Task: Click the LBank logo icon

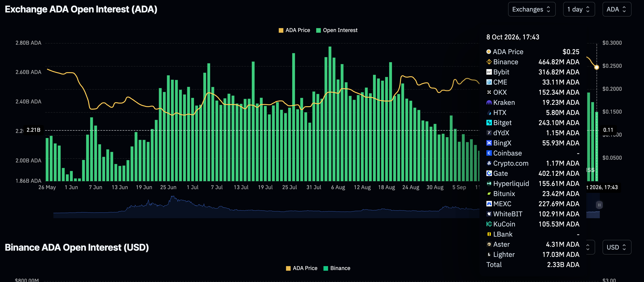Action: (x=489, y=234)
